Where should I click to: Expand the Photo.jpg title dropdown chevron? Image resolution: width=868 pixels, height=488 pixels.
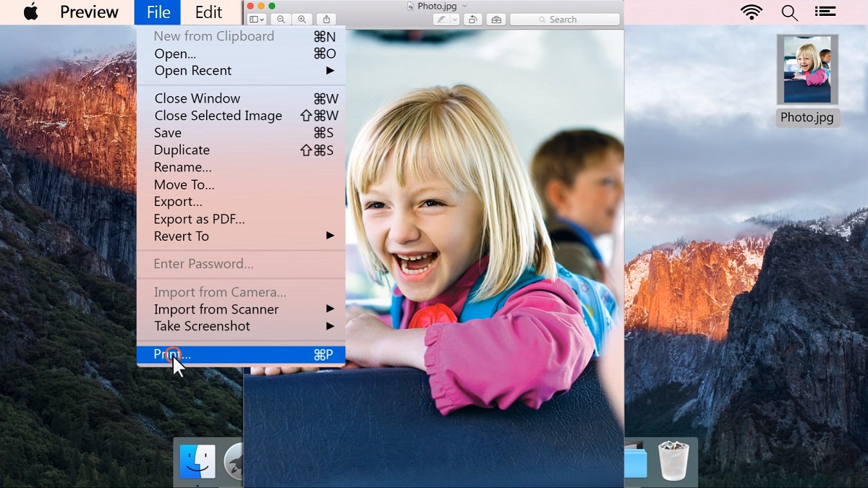[465, 6]
